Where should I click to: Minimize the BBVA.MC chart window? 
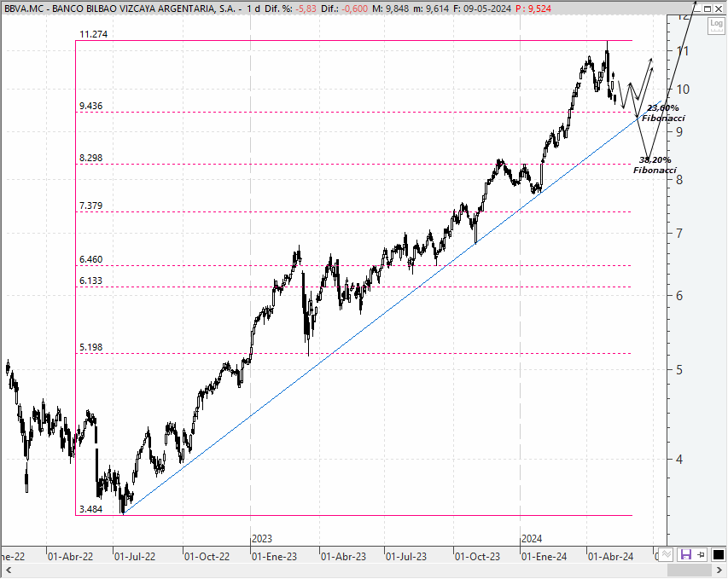pos(697,9)
